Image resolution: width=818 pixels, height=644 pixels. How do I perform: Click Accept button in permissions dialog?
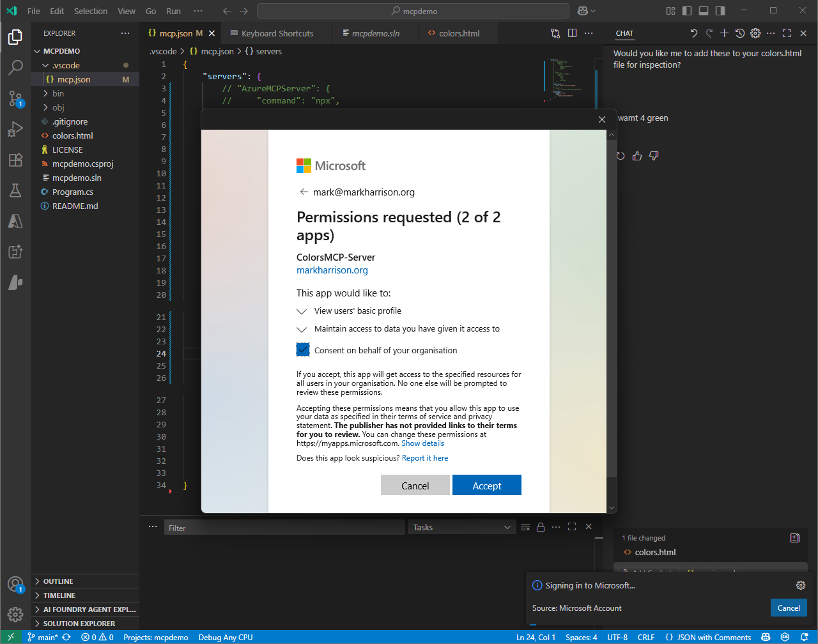pos(487,486)
